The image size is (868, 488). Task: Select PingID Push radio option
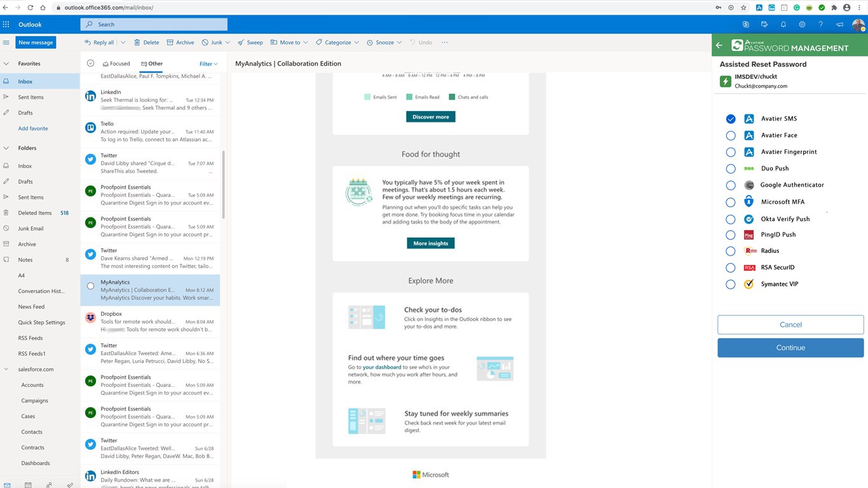pyautogui.click(x=731, y=234)
